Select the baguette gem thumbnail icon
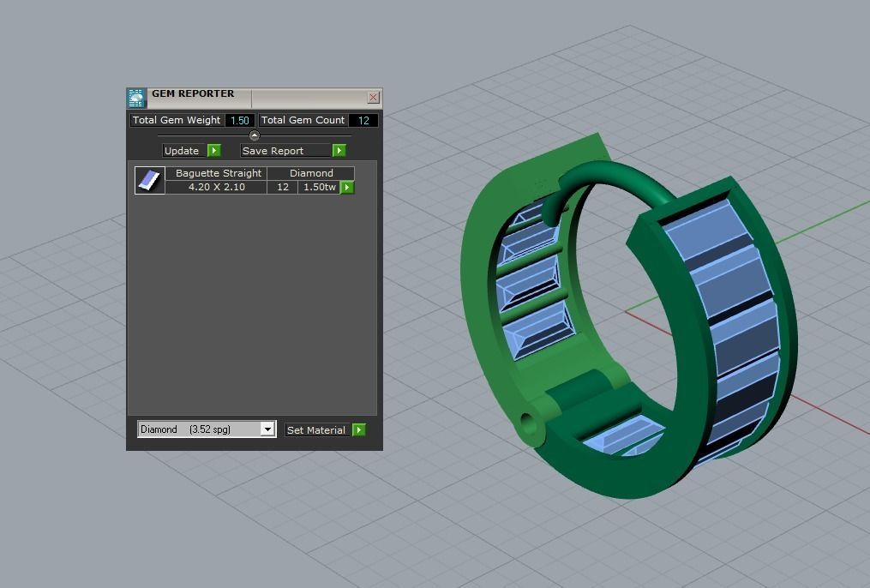The height and width of the screenshot is (588, 870). click(x=150, y=180)
